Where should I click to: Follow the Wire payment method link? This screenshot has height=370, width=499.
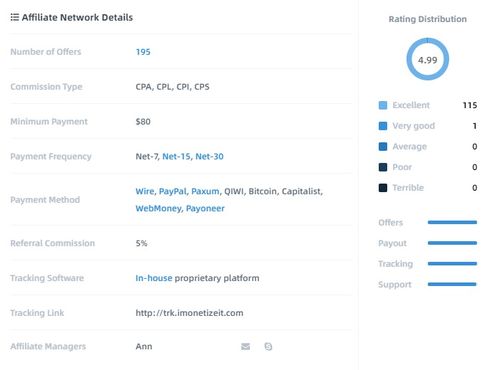point(145,191)
